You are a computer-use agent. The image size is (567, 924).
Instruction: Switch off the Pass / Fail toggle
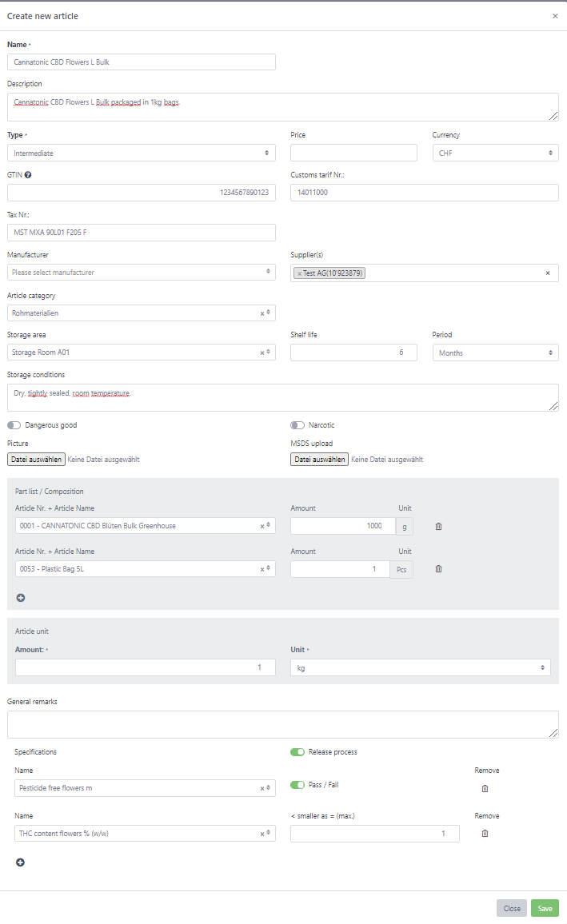(x=297, y=785)
